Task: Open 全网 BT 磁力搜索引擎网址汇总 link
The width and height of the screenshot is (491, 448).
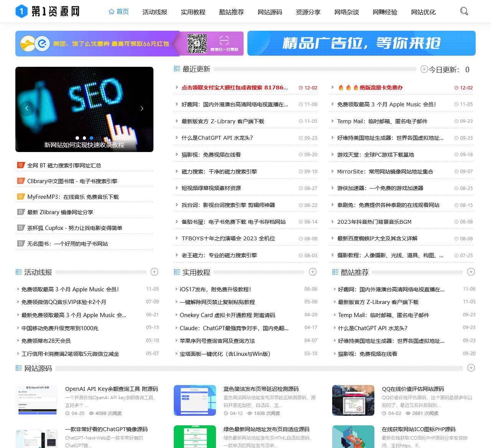Action: click(64, 165)
